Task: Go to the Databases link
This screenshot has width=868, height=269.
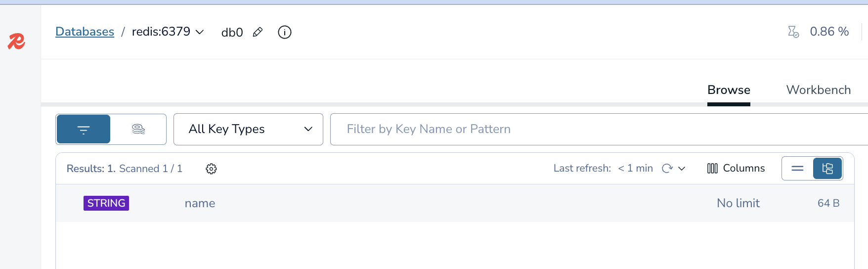Action: [x=85, y=32]
